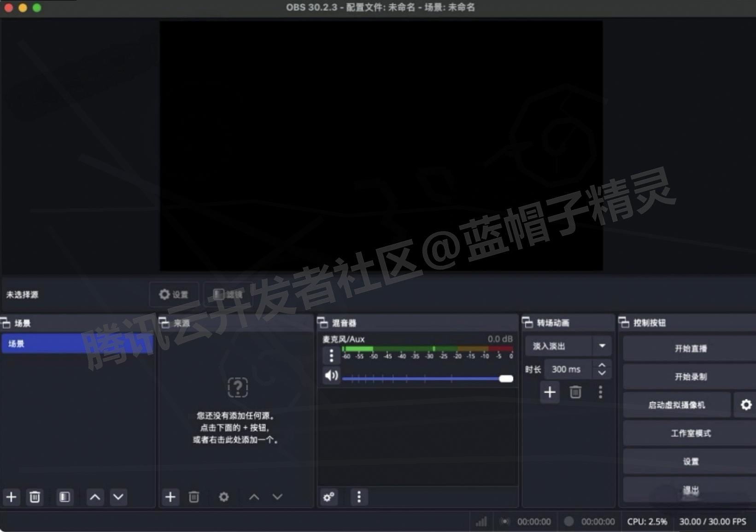The image size is (756, 532).
Task: Open scene filters icon in scenes panel
Action: pyautogui.click(x=64, y=497)
